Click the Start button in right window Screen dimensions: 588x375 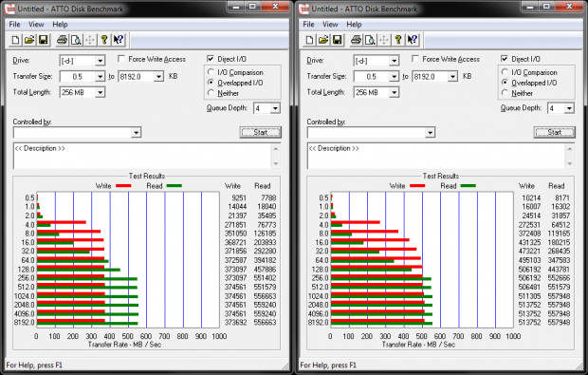(x=554, y=132)
